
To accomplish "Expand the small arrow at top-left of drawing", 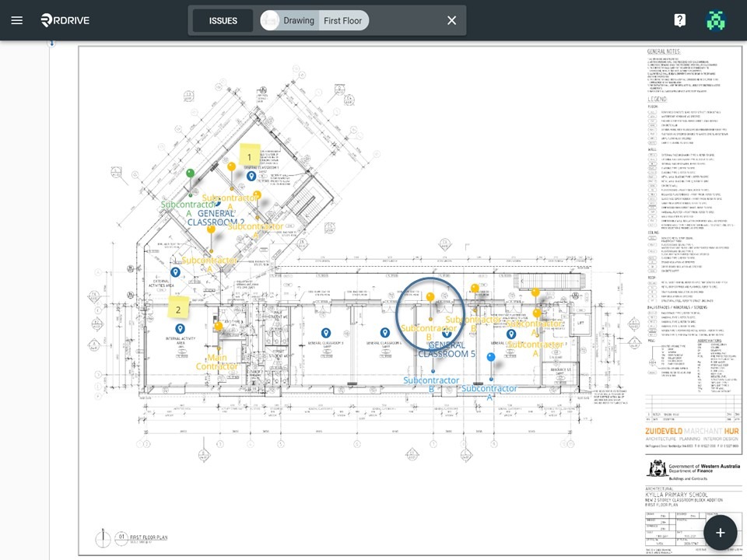I will [51, 44].
